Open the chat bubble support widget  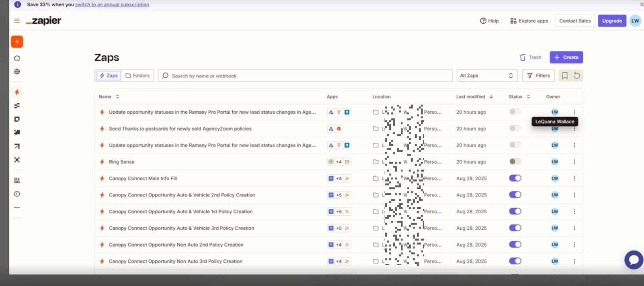(633, 260)
